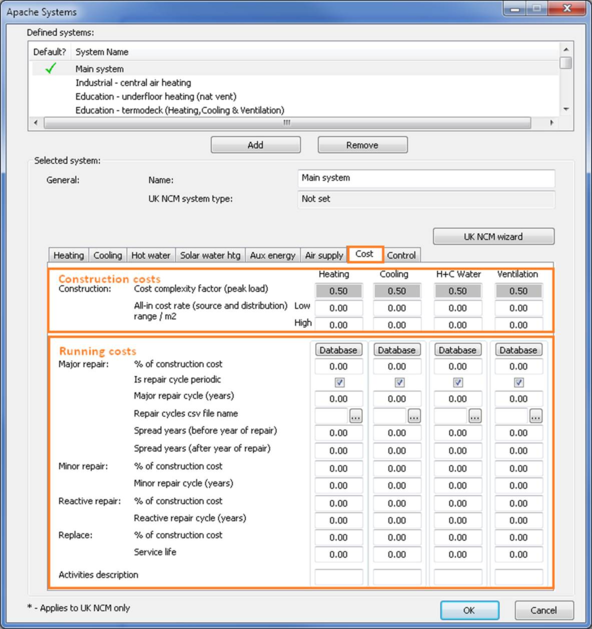Image resolution: width=592 pixels, height=629 pixels.
Task: Click the browse button for Ventilation csv file
Action: tap(536, 416)
